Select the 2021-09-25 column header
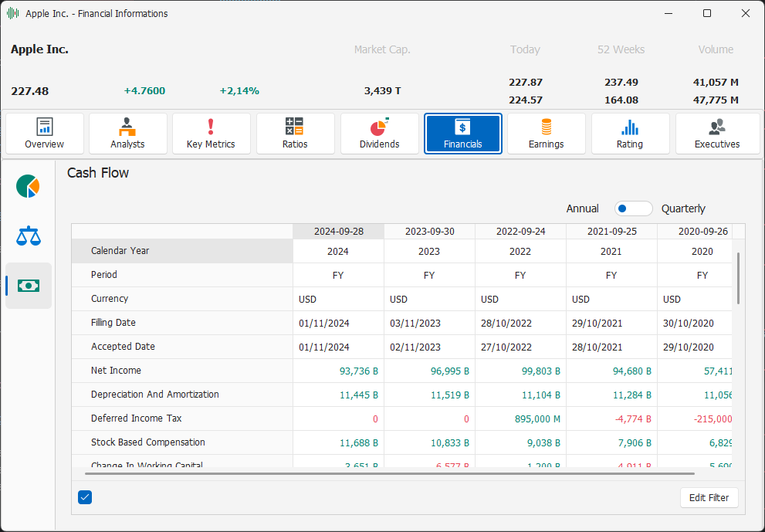 612,232
